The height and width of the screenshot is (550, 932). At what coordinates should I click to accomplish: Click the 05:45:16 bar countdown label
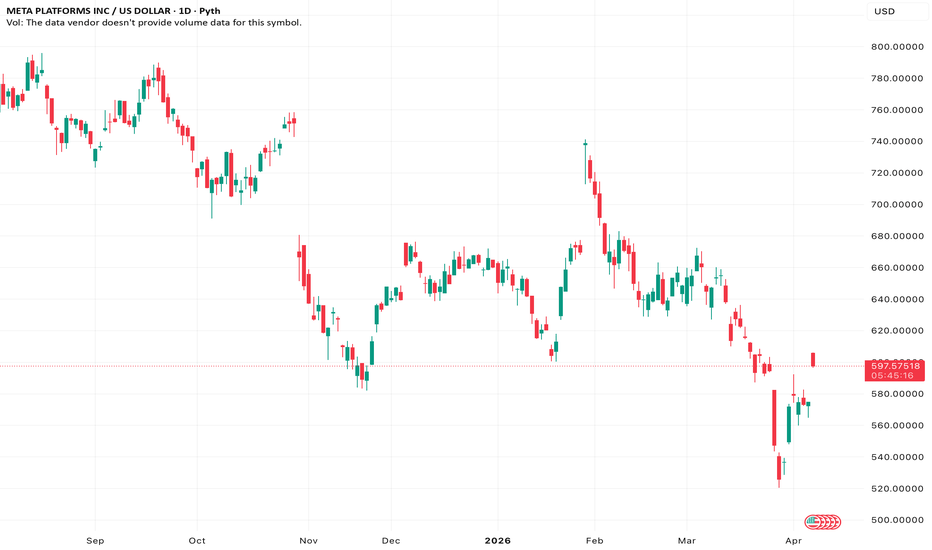[892, 376]
